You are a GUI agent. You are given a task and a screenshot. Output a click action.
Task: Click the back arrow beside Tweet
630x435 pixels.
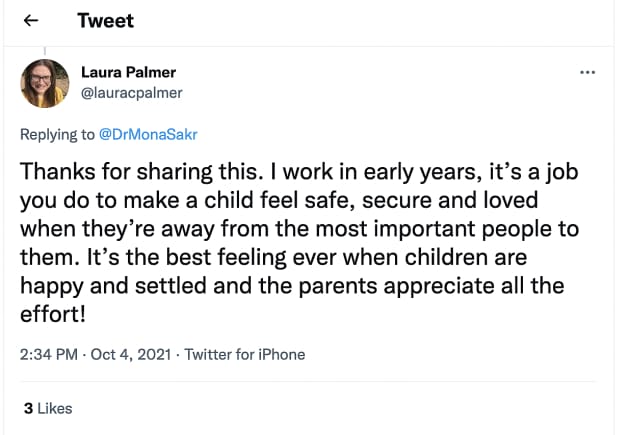pyautogui.click(x=31, y=21)
